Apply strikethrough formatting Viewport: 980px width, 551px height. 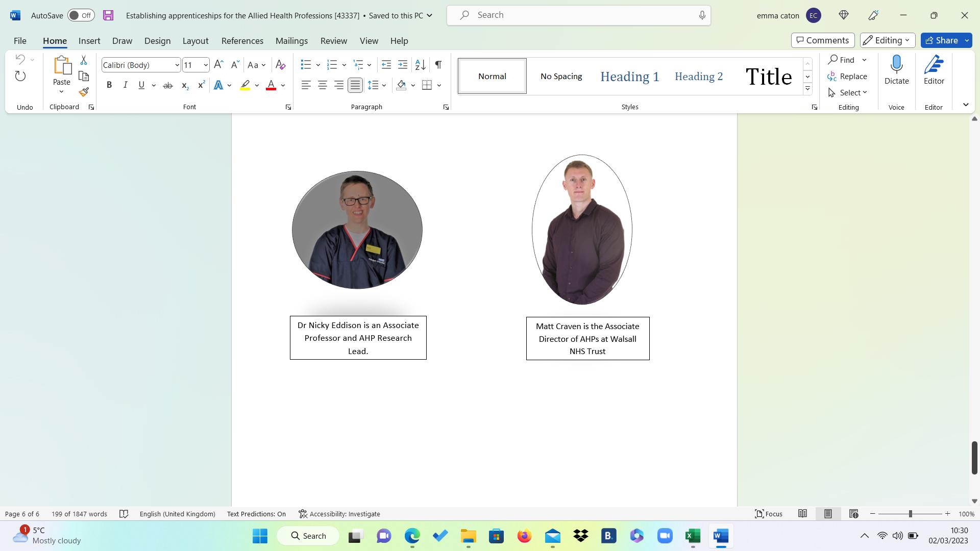(167, 85)
